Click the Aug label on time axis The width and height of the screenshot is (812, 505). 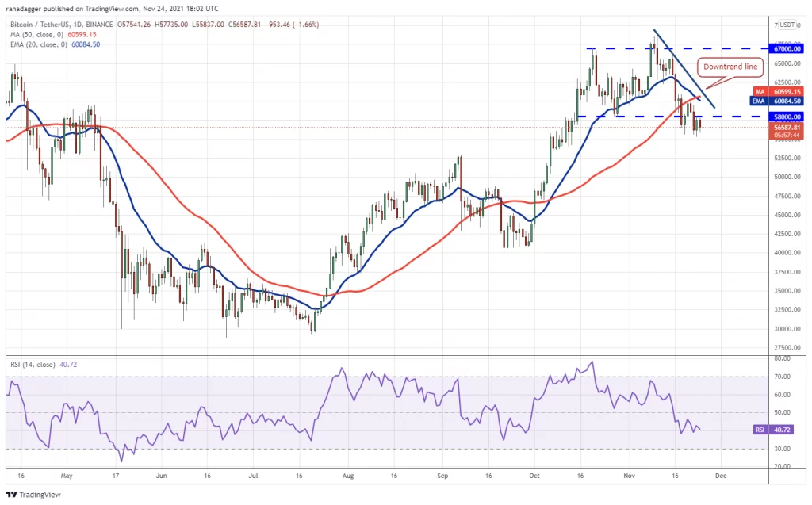(347, 477)
